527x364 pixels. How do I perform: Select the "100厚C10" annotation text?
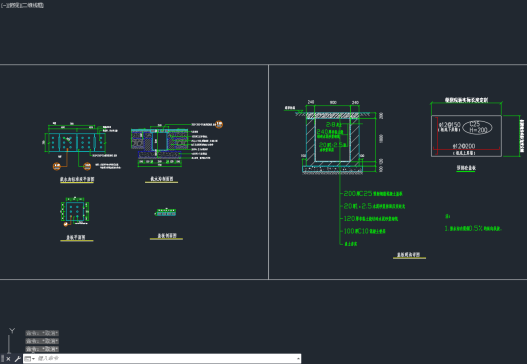(x=364, y=231)
